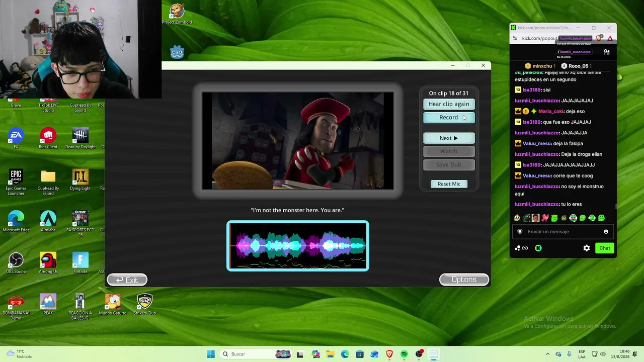The width and height of the screenshot is (644, 362).
Task: Open Microsoft Edge desktop shortcut
Action: (x=16, y=222)
